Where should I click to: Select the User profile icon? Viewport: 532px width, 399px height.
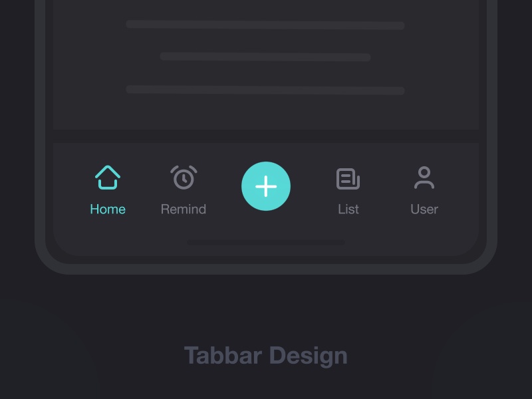click(424, 177)
